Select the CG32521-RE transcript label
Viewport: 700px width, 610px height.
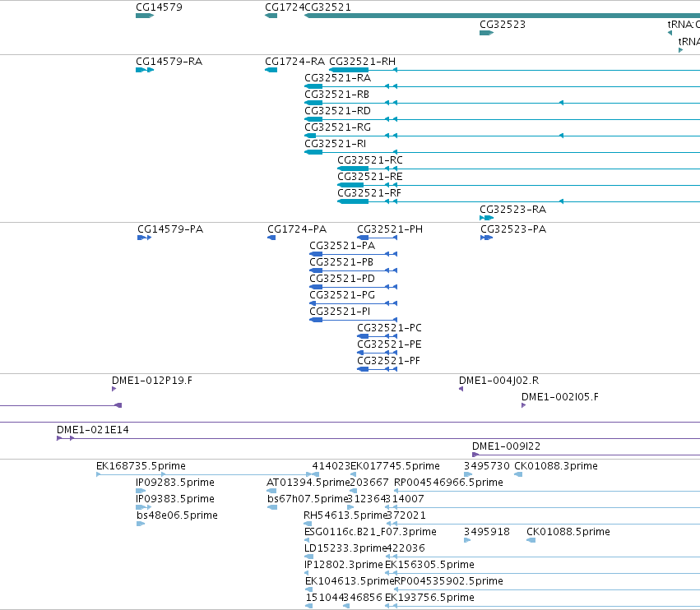tap(369, 177)
